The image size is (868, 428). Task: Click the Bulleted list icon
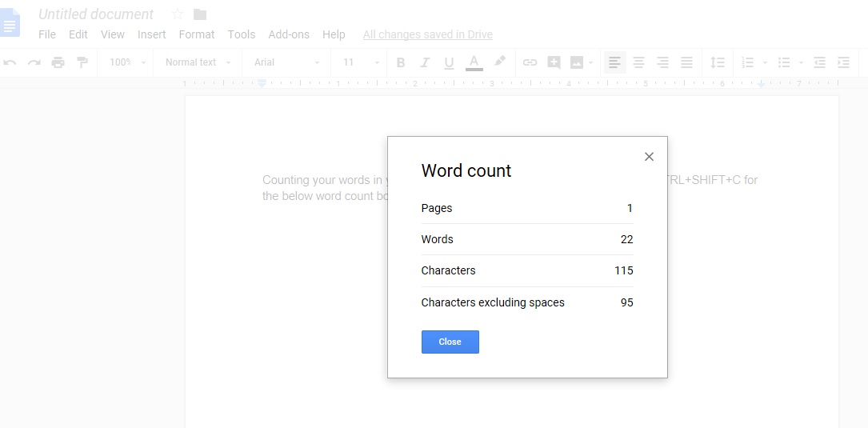tap(784, 62)
